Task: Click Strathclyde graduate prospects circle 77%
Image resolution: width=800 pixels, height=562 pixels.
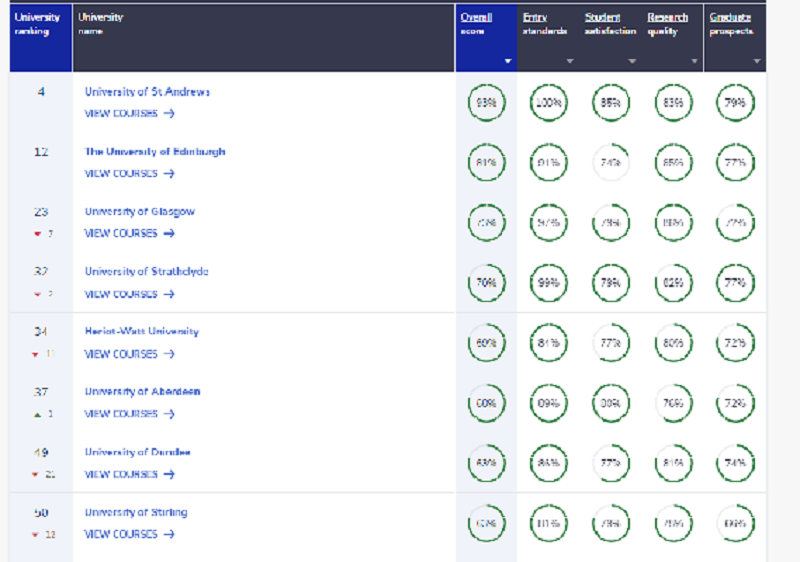Action: coord(735,283)
